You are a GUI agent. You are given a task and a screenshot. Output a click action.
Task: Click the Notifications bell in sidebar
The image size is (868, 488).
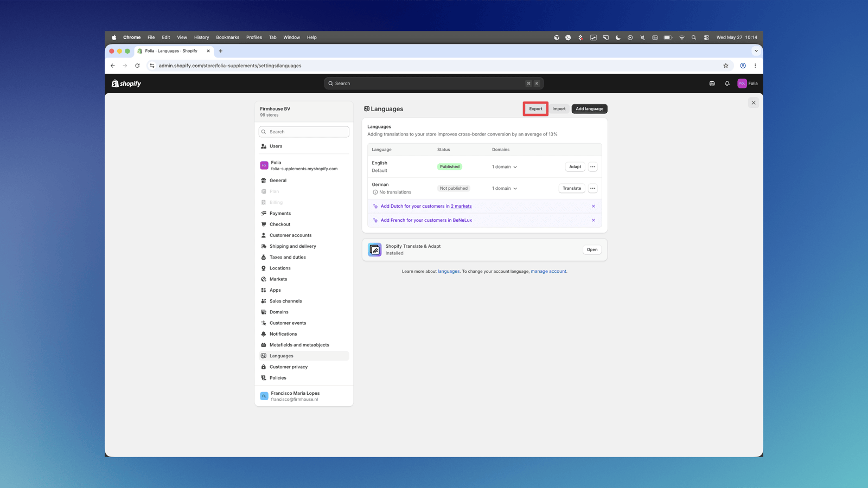(x=264, y=334)
